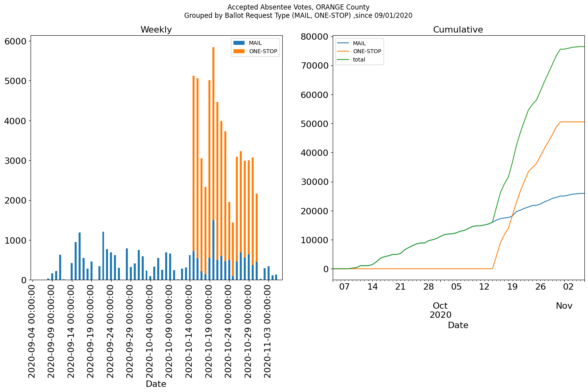Click the '2020-09-09 00:00:00' tick label
This screenshot has height=392, width=588.
coord(52,331)
